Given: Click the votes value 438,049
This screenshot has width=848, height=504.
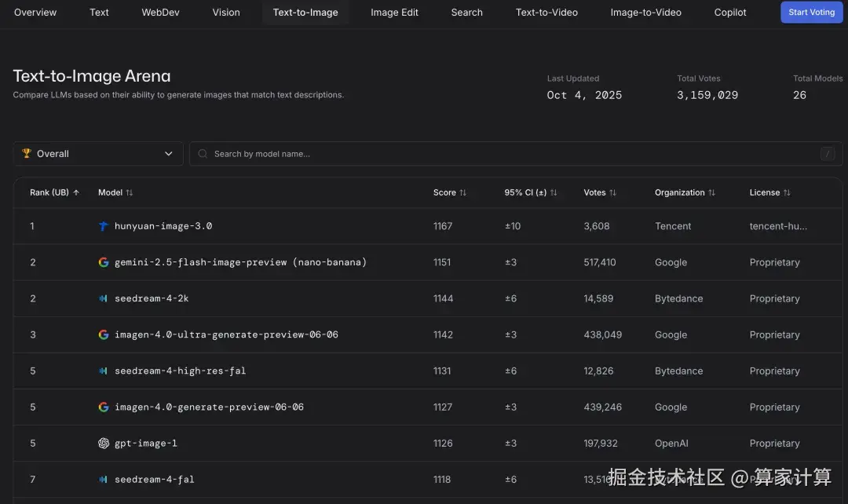Looking at the screenshot, I should point(602,334).
